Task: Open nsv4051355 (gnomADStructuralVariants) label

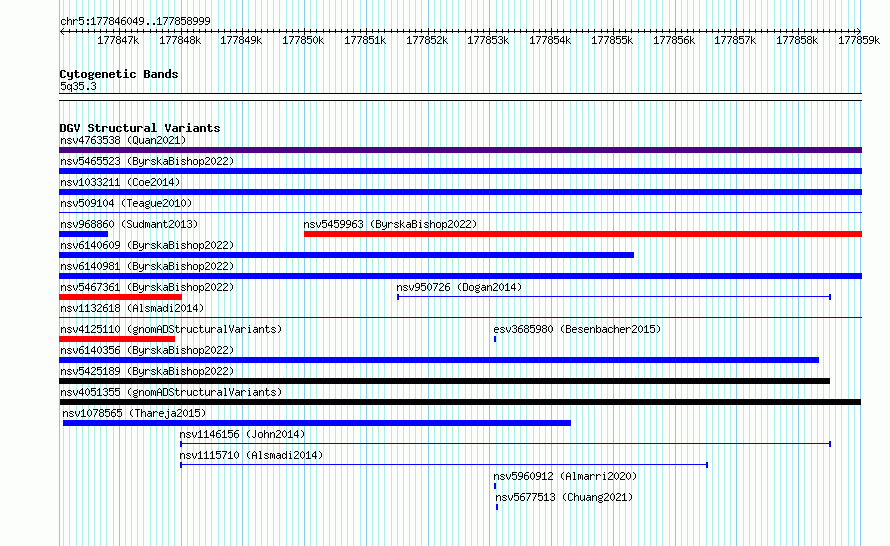Action: pos(171,392)
